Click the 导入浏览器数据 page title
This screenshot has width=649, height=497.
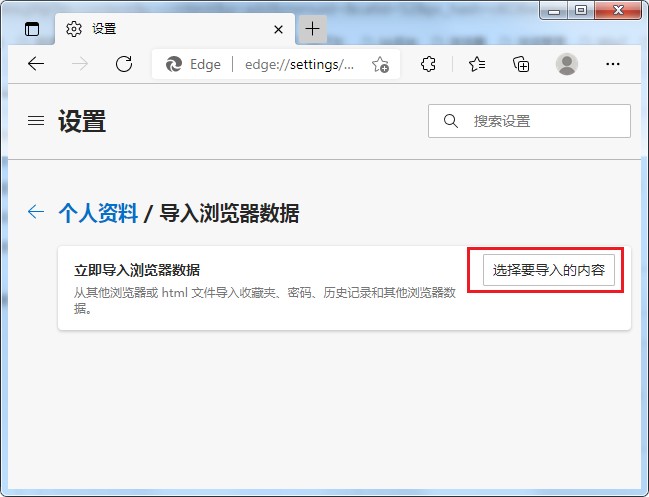[229, 213]
